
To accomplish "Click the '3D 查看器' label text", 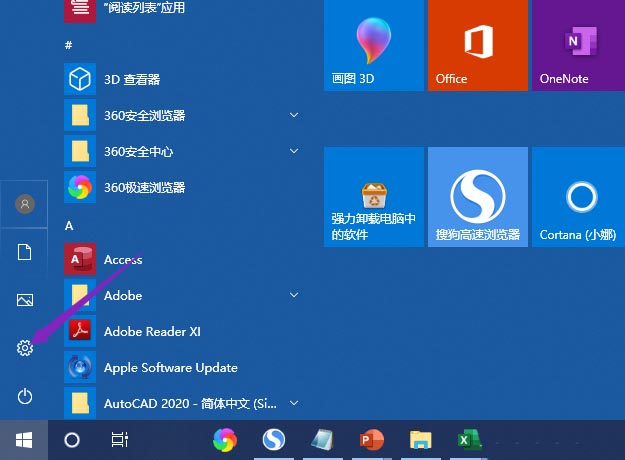I will [132, 79].
